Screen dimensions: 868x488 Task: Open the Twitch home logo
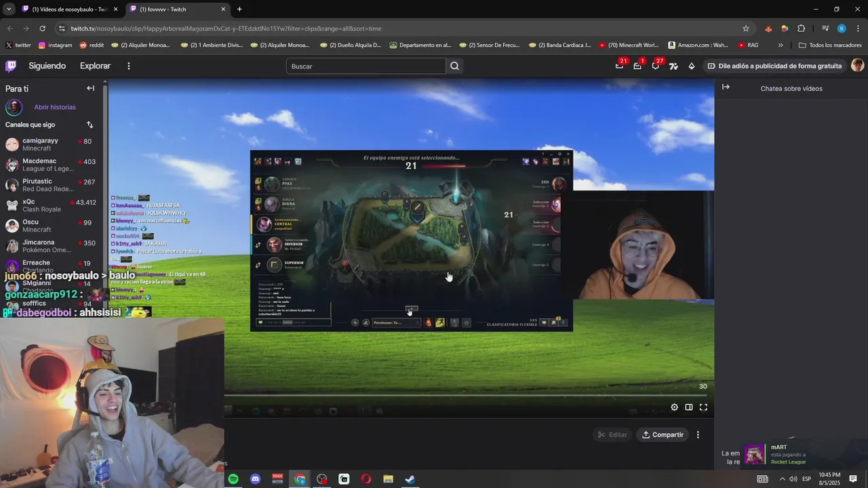(11, 66)
